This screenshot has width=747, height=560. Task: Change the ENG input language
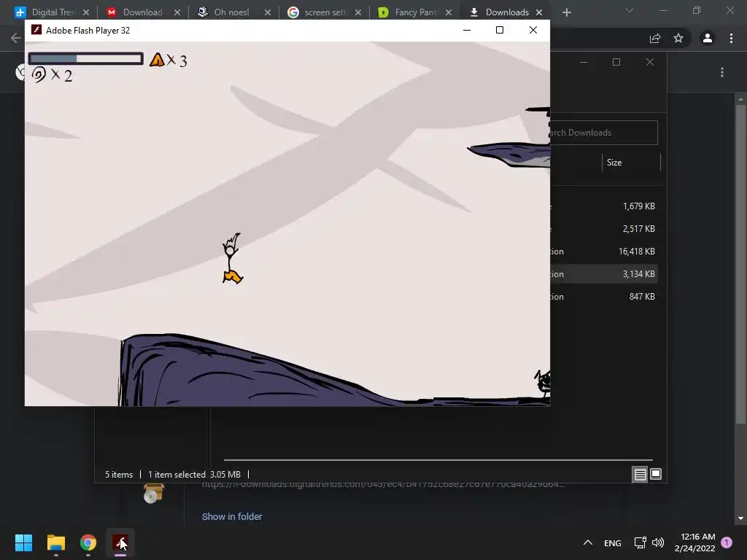click(613, 542)
